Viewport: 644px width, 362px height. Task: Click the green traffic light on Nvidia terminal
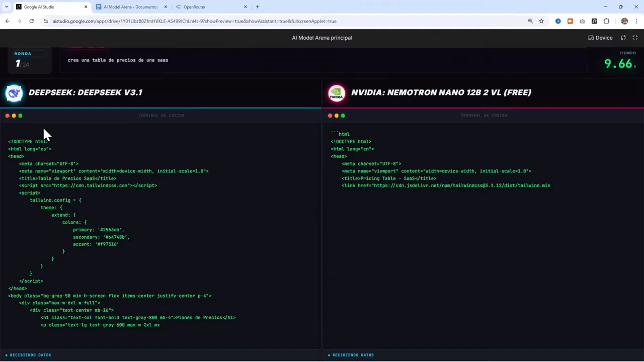pos(343,116)
